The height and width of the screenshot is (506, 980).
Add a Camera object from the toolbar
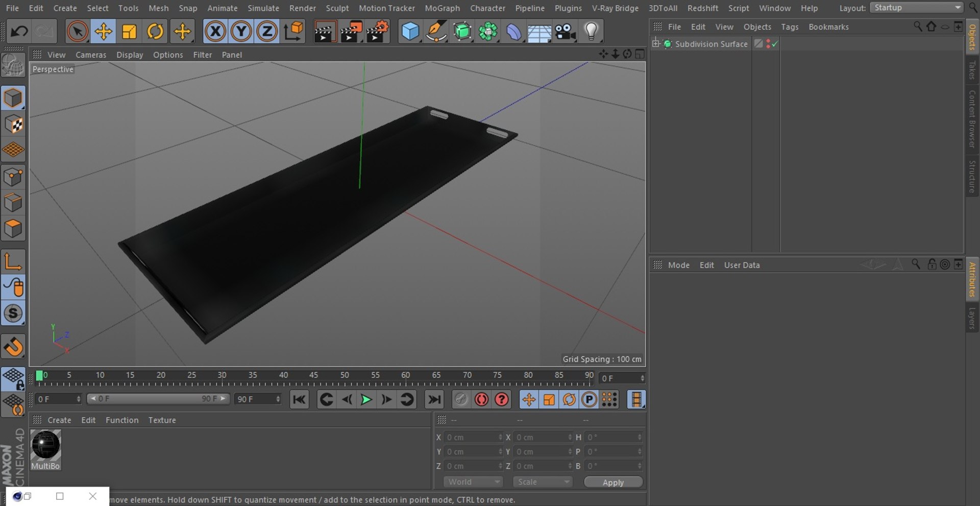coord(566,32)
